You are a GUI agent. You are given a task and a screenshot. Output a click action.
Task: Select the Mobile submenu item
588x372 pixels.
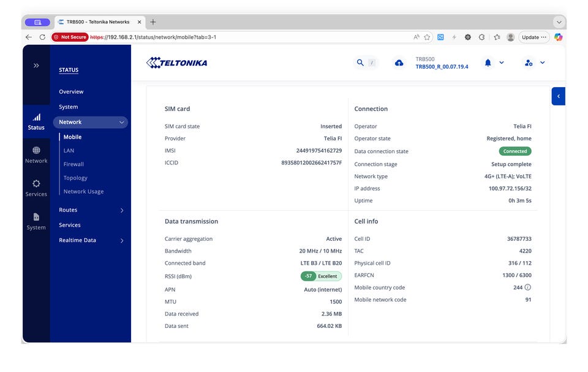72,137
